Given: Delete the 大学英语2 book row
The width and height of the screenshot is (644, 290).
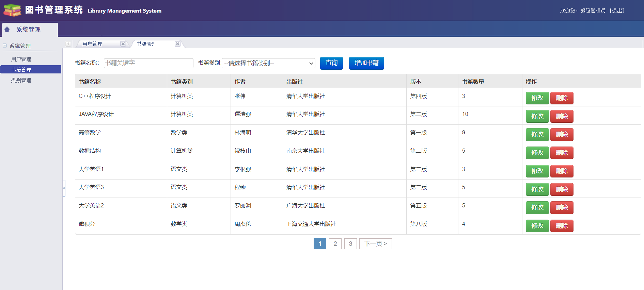Looking at the screenshot, I should point(562,207).
